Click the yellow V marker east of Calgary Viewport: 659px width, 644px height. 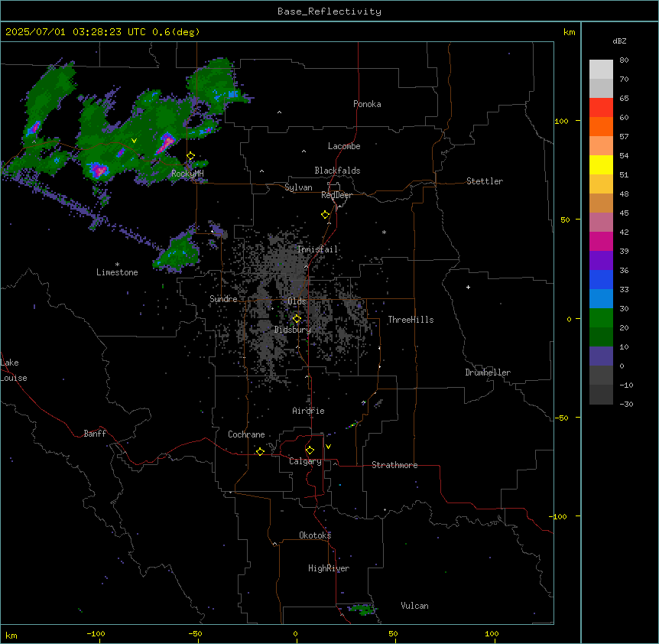coord(328,447)
